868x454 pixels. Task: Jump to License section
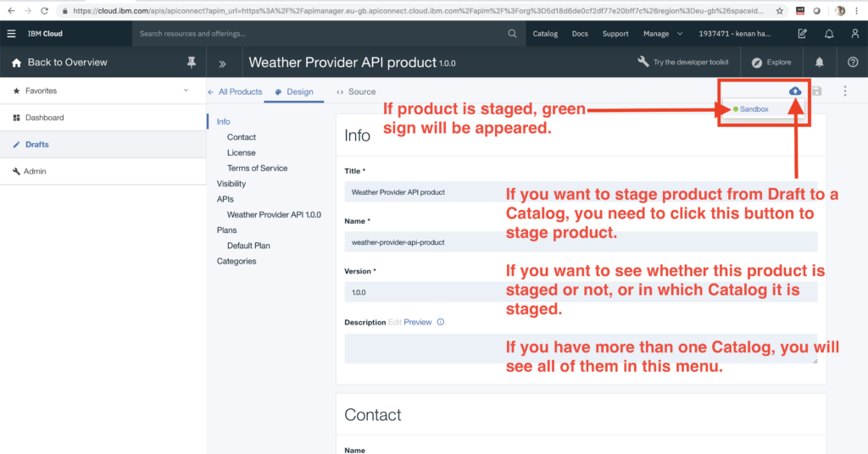point(242,152)
